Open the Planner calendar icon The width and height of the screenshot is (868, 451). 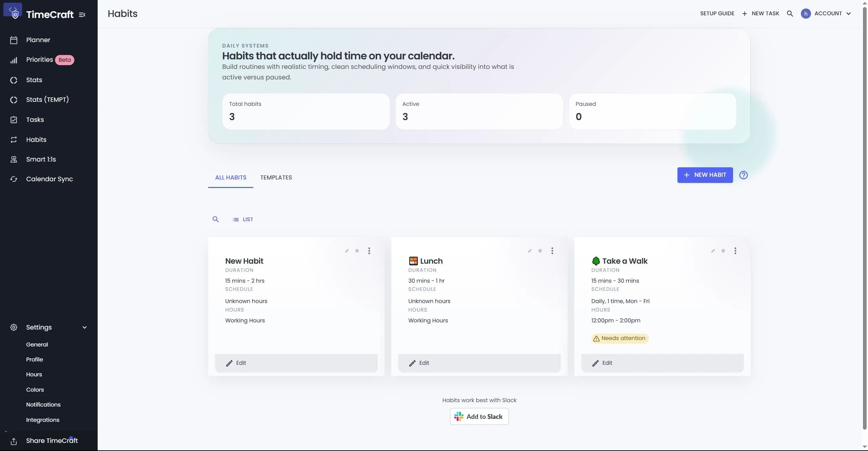click(x=14, y=40)
